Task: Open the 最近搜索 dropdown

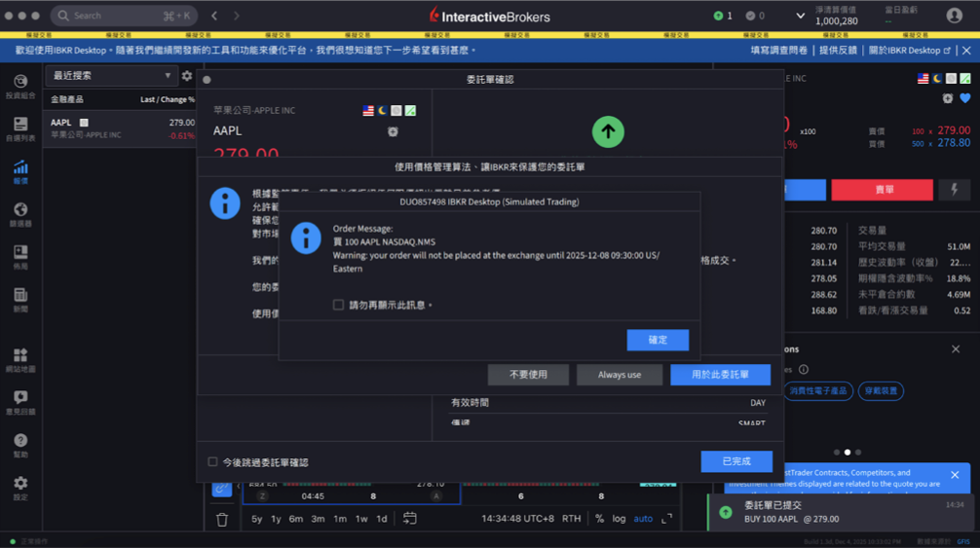Action: coord(111,76)
